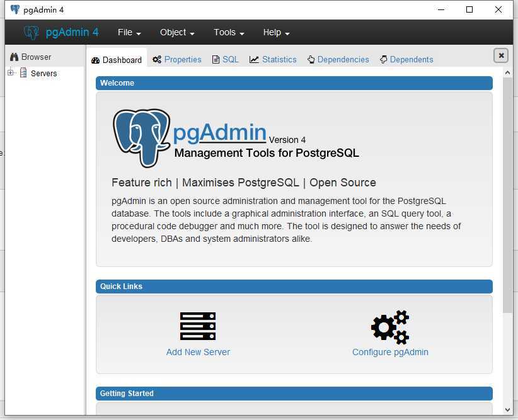The height and width of the screenshot is (420, 518).
Task: Click the pgAdmin 4 titlebar app icon
Action: [15, 9]
